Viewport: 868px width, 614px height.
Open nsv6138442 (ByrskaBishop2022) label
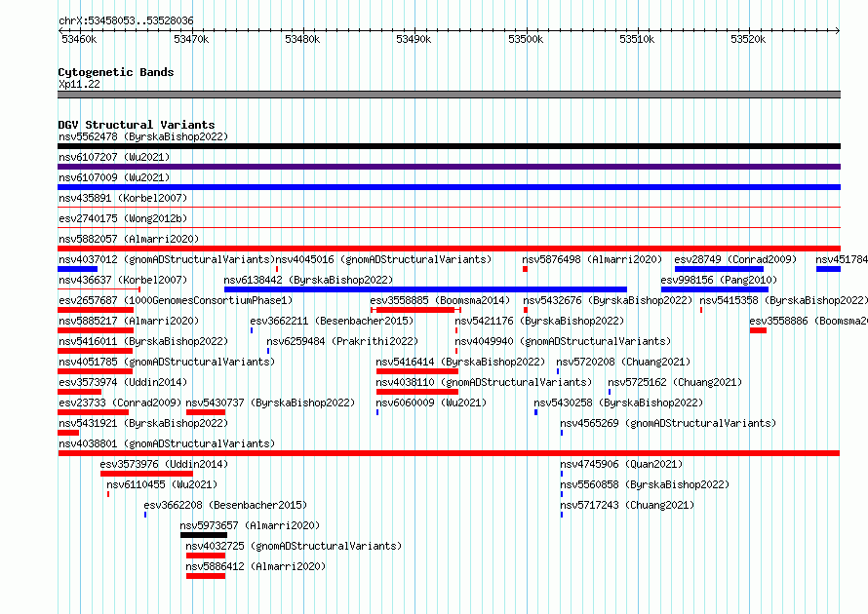[x=308, y=280]
